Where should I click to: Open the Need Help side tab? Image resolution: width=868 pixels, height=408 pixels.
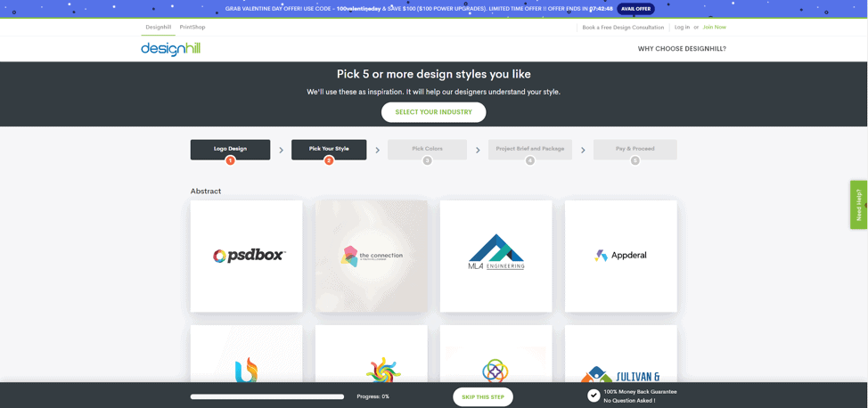pos(858,204)
